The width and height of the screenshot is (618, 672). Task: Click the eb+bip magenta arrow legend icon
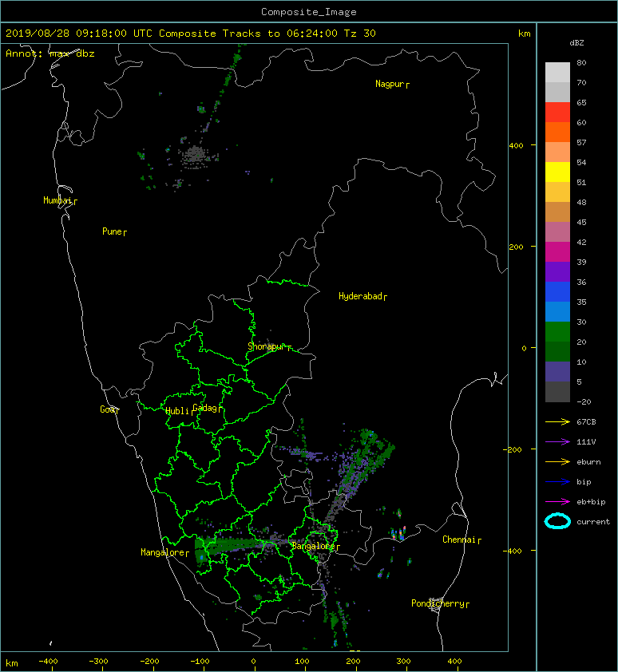pos(557,501)
